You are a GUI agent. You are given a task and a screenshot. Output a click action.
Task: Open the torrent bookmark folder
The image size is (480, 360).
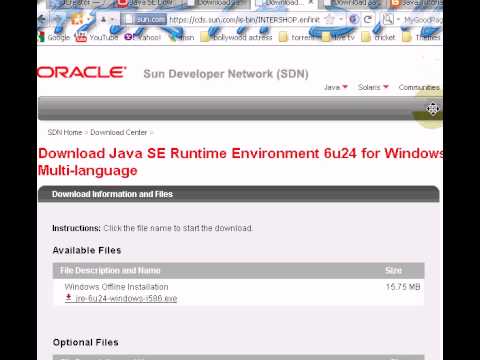click(297, 37)
